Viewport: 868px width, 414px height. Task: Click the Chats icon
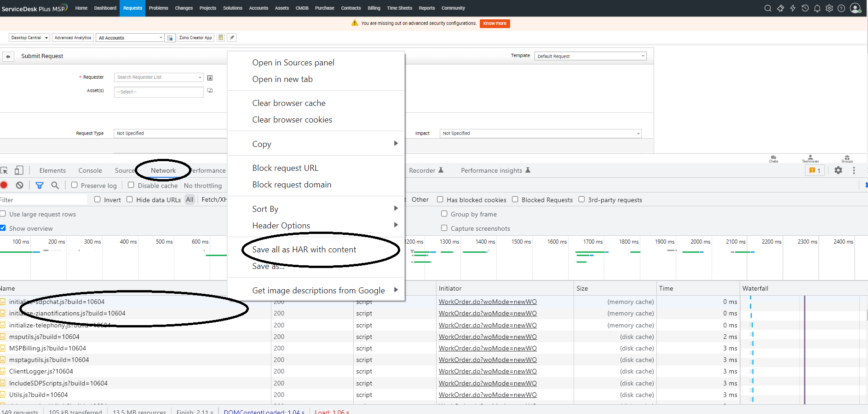774,159
